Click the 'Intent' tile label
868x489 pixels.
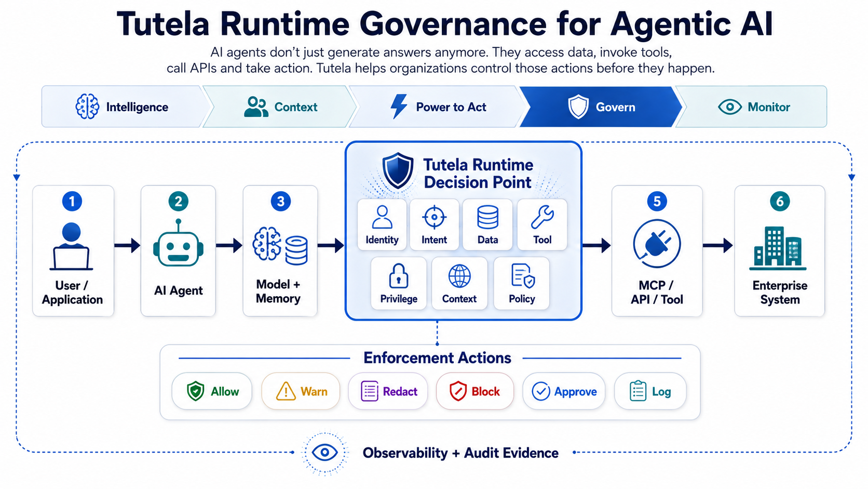434,240
